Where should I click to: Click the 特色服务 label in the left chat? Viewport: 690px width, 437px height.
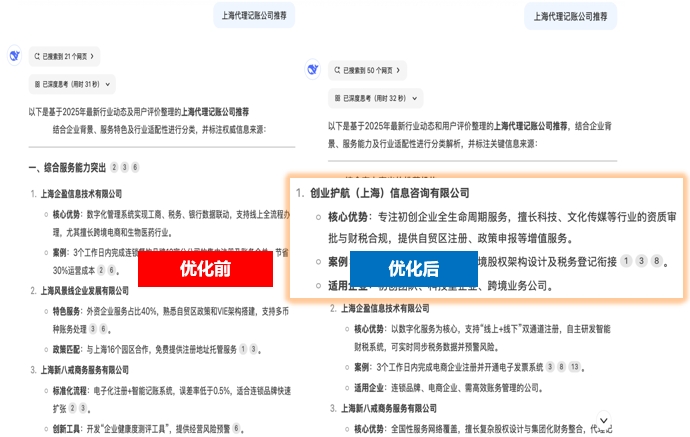[66, 312]
